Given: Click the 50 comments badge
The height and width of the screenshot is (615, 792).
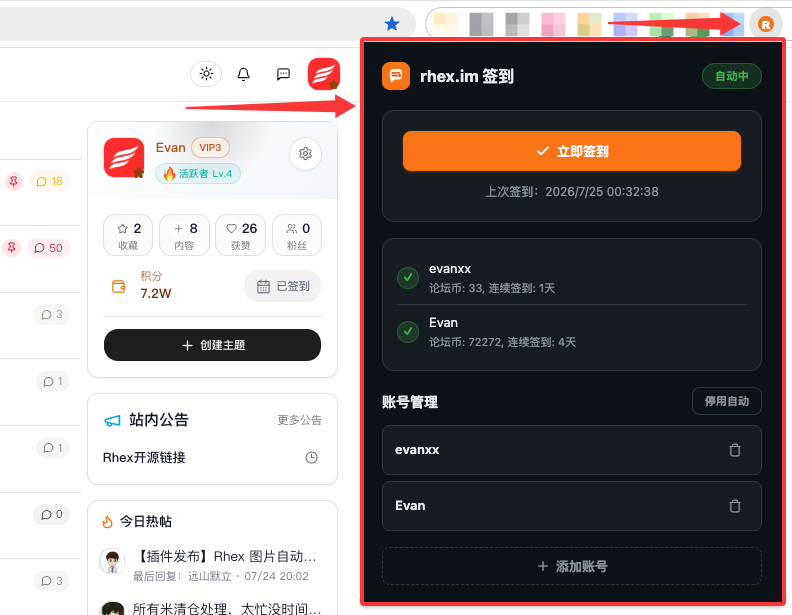Looking at the screenshot, I should tap(48, 248).
